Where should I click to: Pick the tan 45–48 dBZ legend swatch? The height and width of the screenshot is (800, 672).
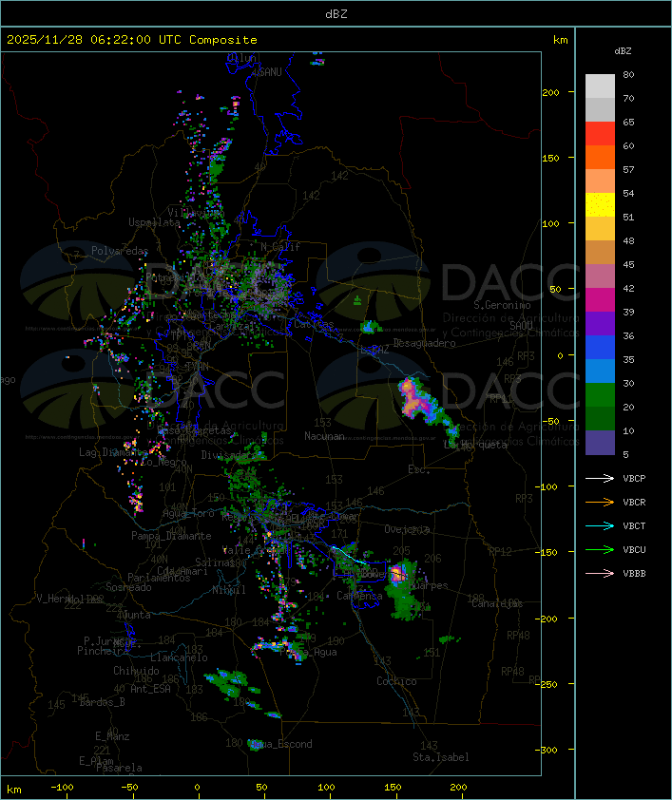[x=600, y=253]
